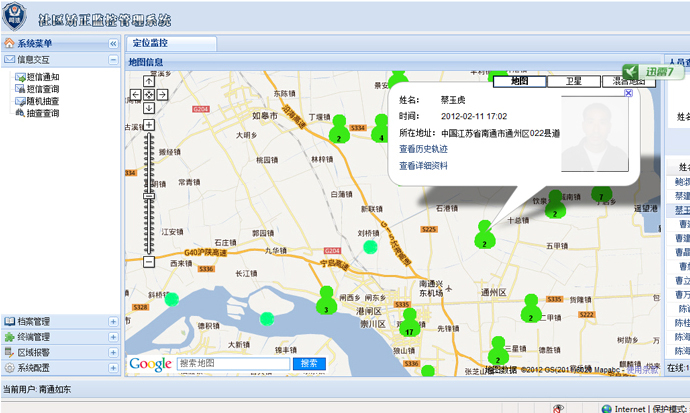Switch map to 混合地图 hybrid view
Screen dimensions: 690x413
(628, 82)
